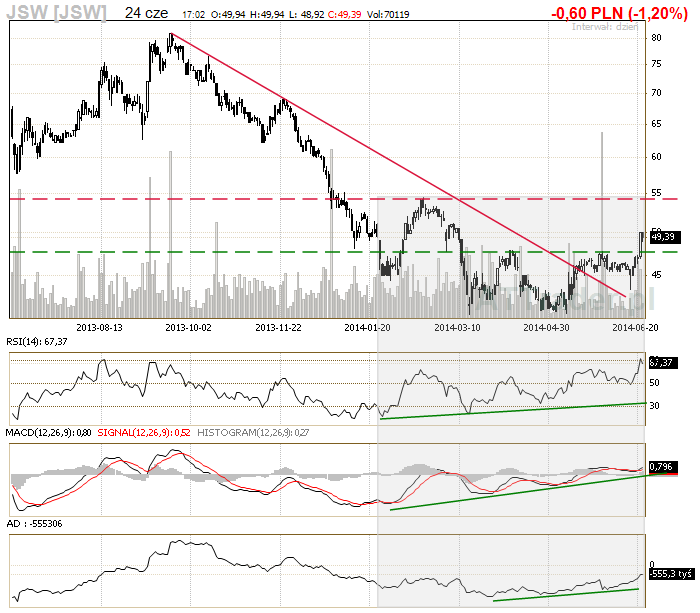The width and height of the screenshot is (700, 613).
Task: Click the RSI axis level 30
Action: [x=654, y=406]
